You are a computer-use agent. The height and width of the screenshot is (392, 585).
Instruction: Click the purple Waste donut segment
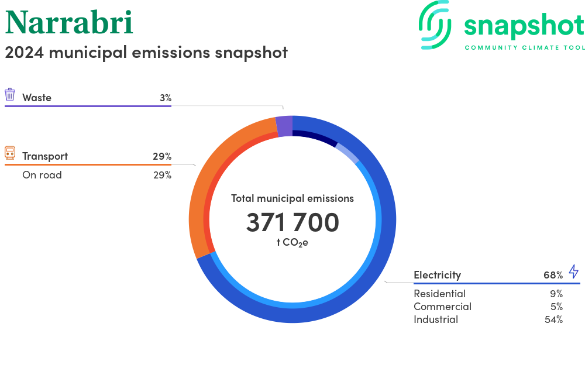[x=284, y=126]
